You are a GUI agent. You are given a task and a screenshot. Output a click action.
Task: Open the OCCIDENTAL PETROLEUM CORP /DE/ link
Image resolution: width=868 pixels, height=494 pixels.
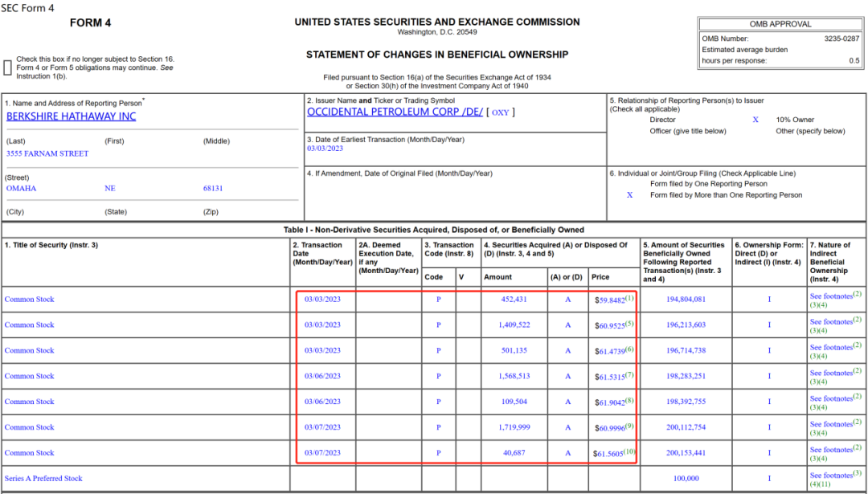[395, 112]
